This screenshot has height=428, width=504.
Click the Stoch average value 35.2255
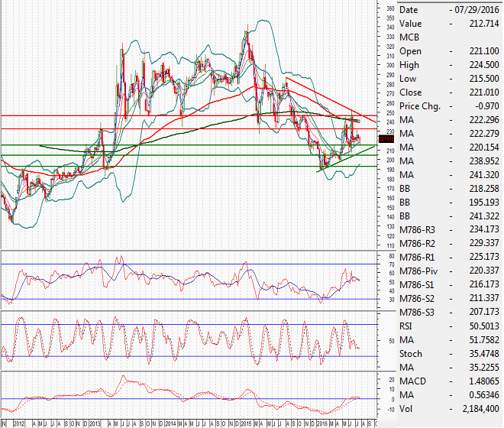(483, 367)
